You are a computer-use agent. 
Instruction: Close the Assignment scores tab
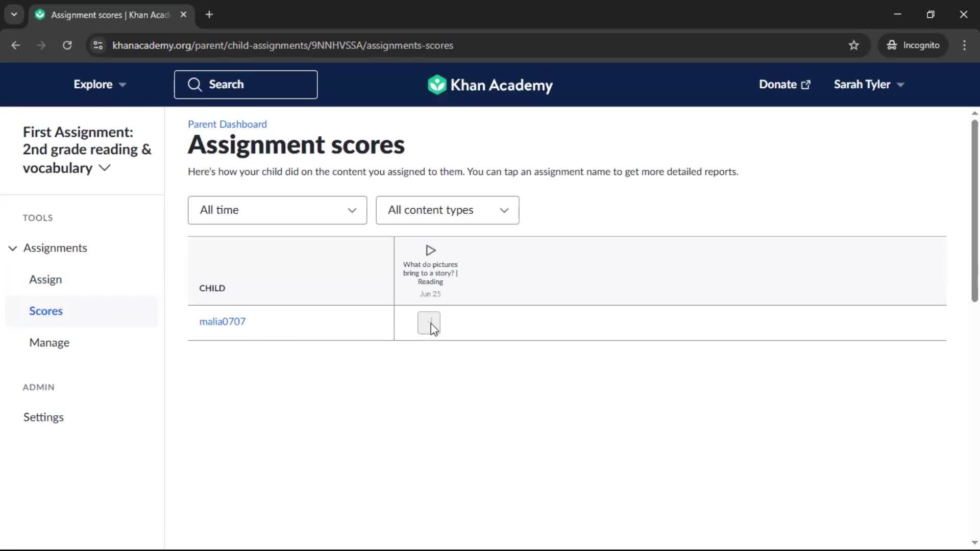tap(183, 15)
